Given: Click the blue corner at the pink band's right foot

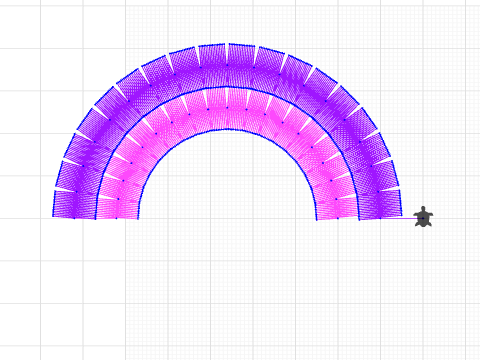Looking at the screenshot, I should coord(317,219).
